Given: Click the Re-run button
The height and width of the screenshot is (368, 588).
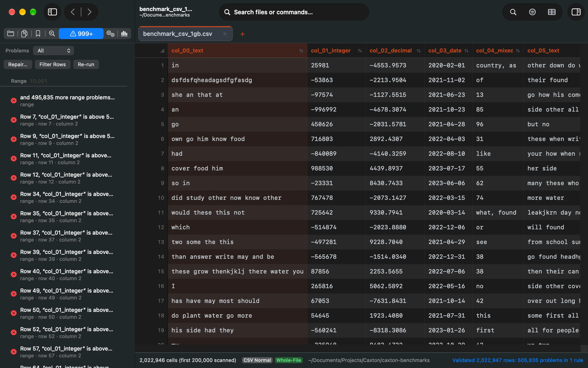Looking at the screenshot, I should pyautogui.click(x=86, y=64).
